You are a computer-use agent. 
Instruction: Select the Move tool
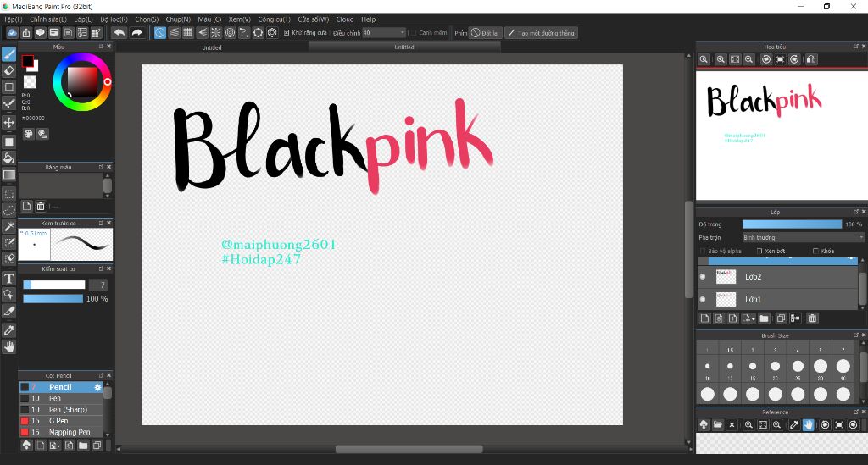click(x=8, y=122)
